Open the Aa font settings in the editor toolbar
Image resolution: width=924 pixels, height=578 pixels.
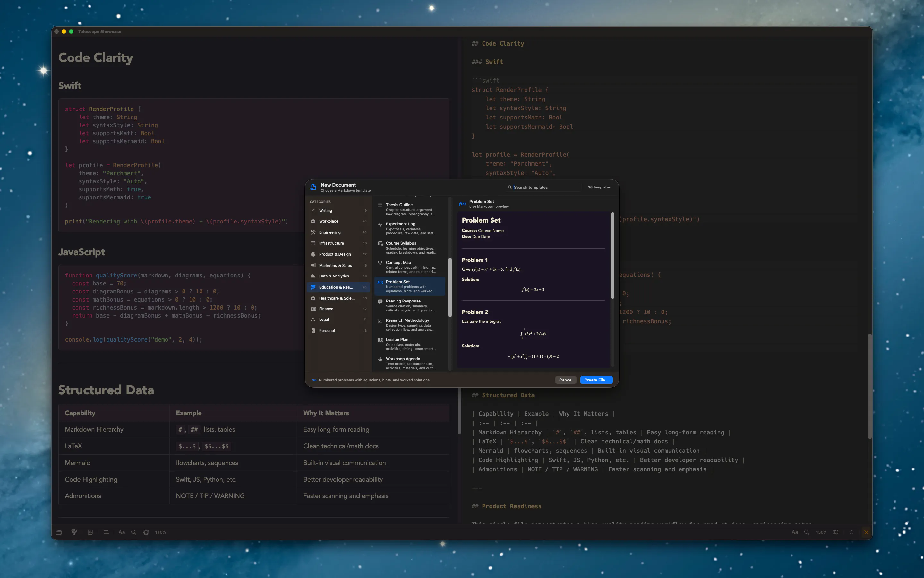pos(795,532)
